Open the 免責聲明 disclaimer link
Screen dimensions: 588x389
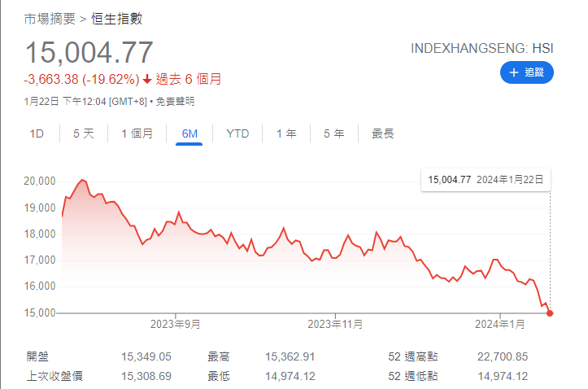[175, 102]
